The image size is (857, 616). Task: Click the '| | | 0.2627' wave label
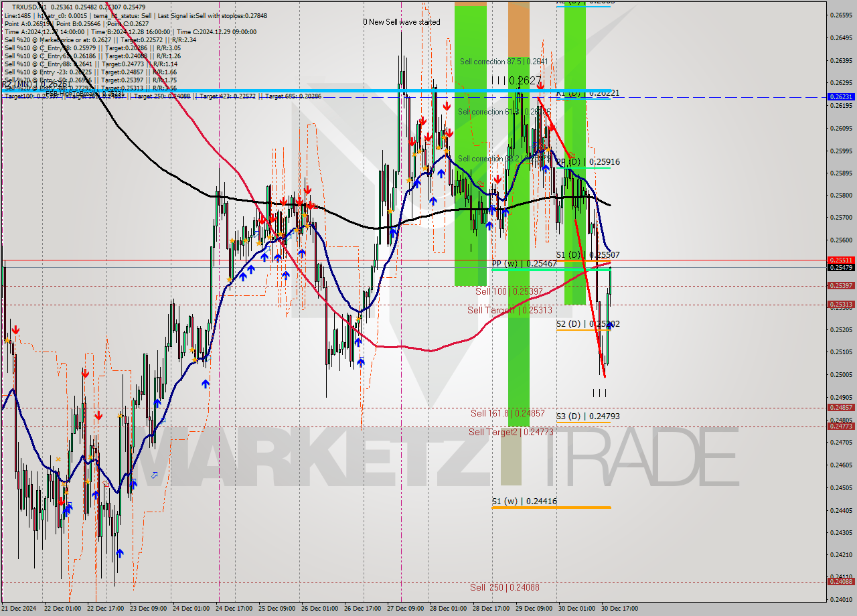[x=516, y=80]
